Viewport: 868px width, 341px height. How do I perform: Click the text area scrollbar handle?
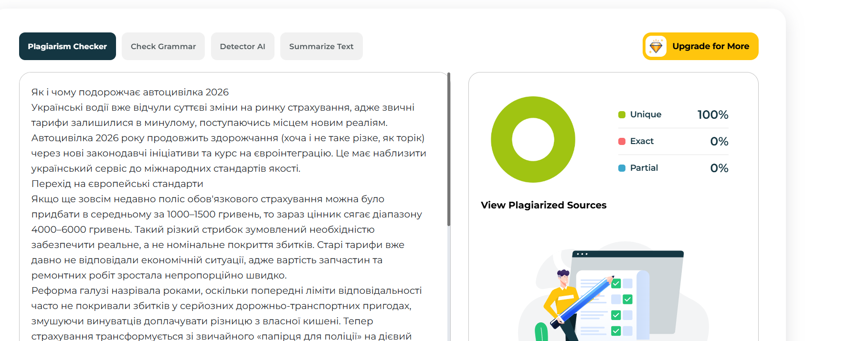(x=449, y=149)
